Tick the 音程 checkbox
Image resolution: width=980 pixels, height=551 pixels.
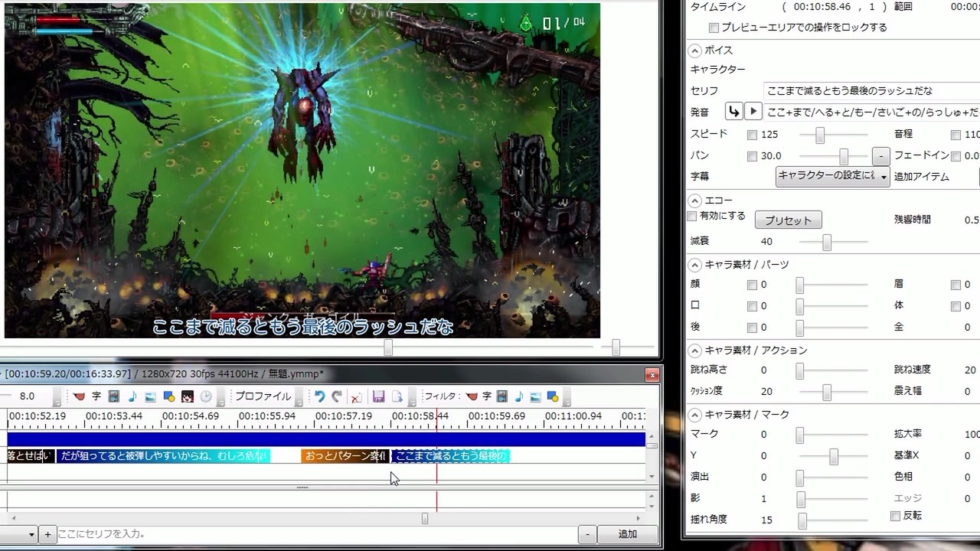point(955,135)
